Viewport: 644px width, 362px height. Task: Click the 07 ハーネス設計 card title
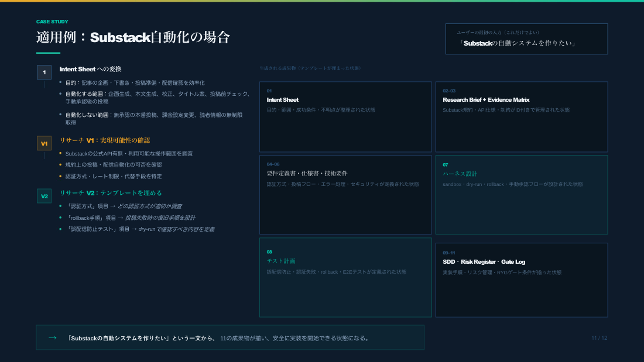pyautogui.click(x=460, y=174)
